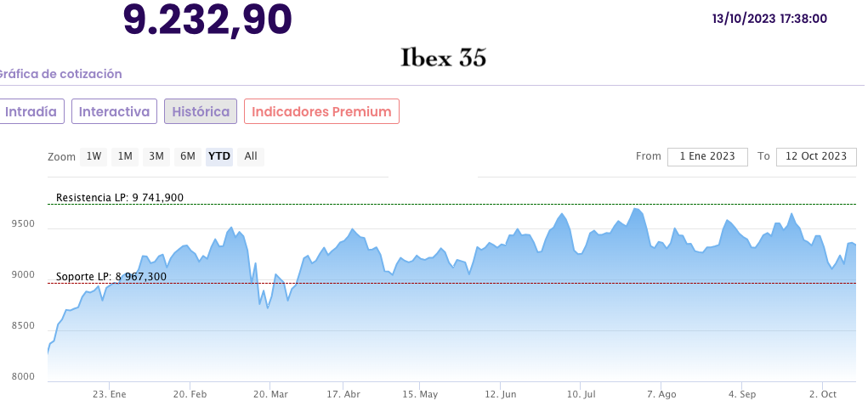This screenshot has width=868, height=417.
Task: Open the Interactiva chart tab
Action: click(x=115, y=111)
